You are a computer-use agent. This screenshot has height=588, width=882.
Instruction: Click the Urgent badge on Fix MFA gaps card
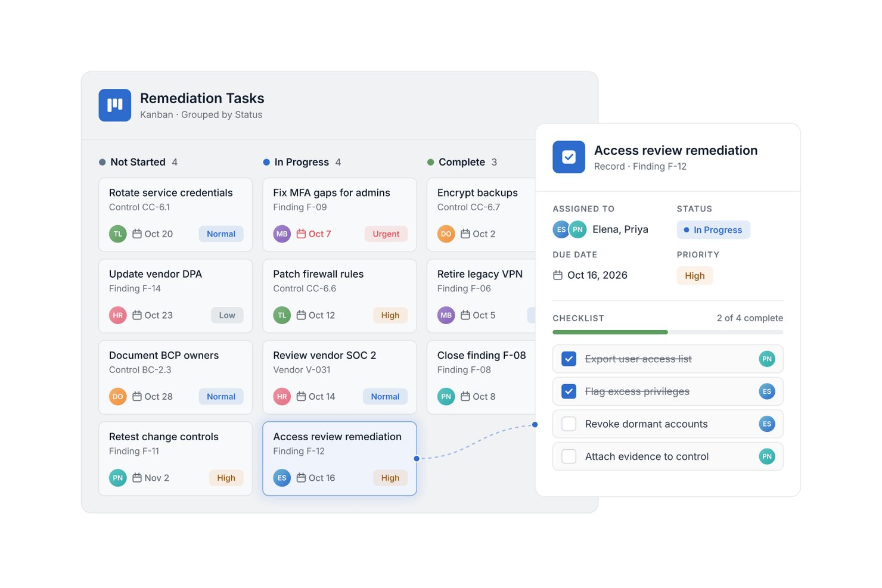click(386, 234)
